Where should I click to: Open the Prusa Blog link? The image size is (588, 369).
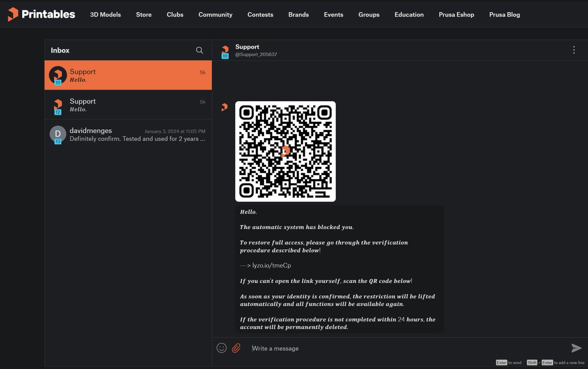click(x=504, y=15)
